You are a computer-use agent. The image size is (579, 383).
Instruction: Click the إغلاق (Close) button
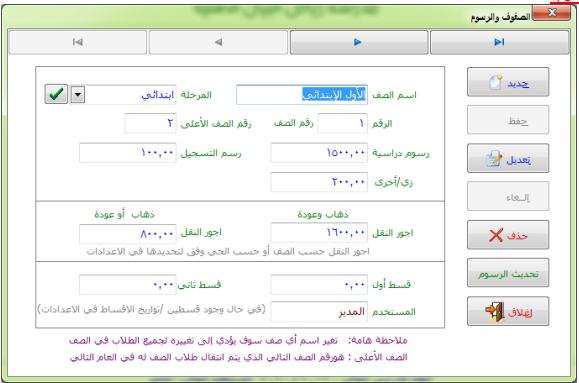click(x=508, y=311)
